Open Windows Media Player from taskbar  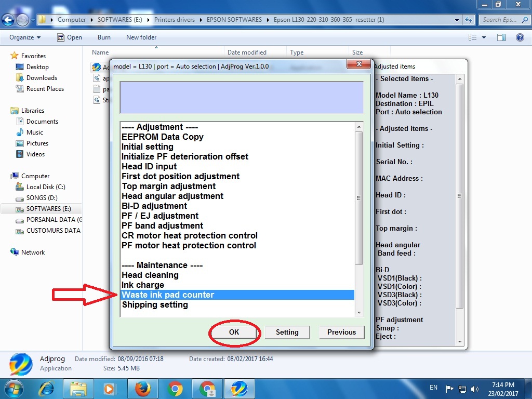[x=110, y=389]
